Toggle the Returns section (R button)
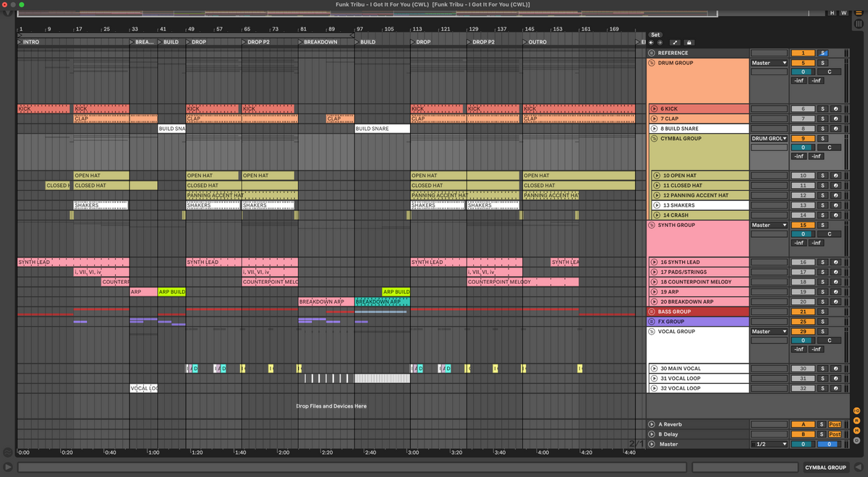 (856, 421)
